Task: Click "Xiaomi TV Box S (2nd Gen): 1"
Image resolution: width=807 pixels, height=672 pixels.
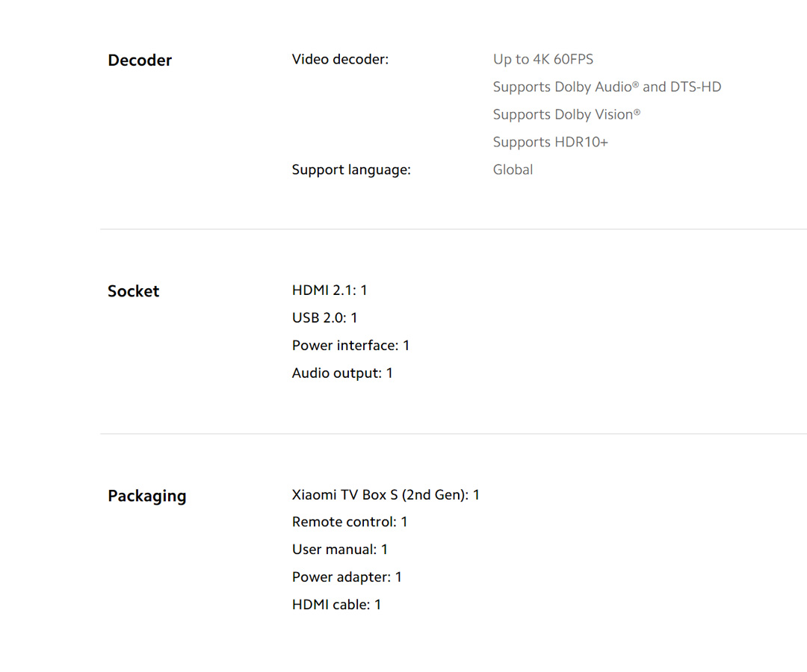Action: [386, 494]
